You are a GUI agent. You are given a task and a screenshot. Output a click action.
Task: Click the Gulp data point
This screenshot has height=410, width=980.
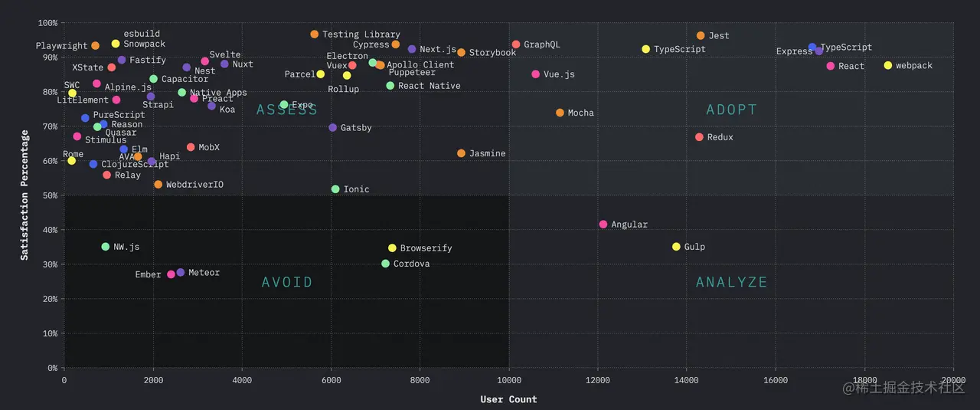[x=676, y=247]
